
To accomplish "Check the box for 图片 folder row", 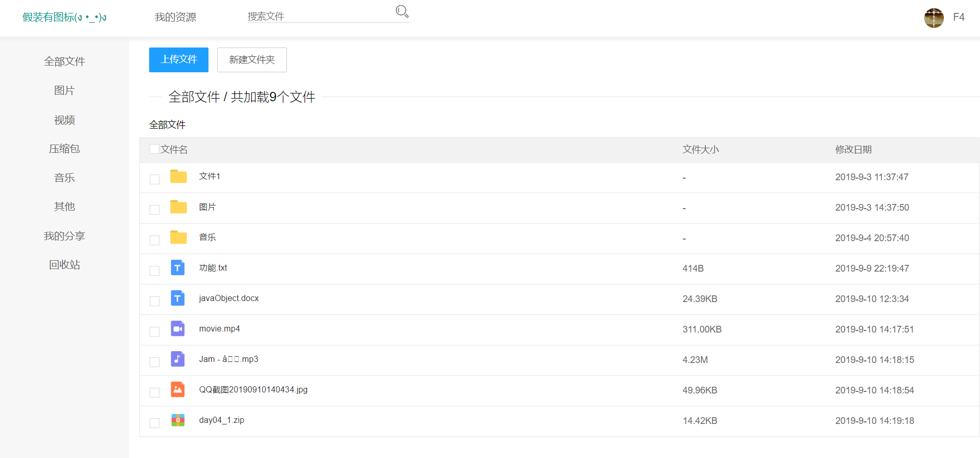I will (x=154, y=210).
